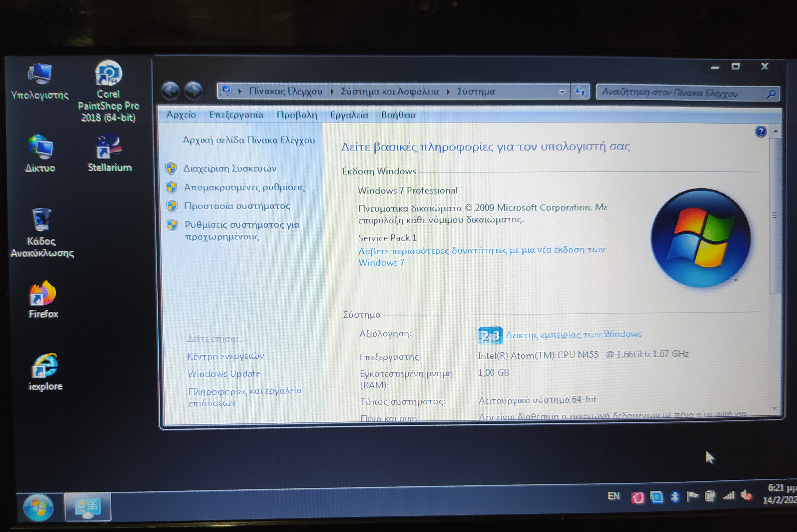Screen dimensions: 797x532
Task: Open the help question mark icon
Action: [761, 132]
